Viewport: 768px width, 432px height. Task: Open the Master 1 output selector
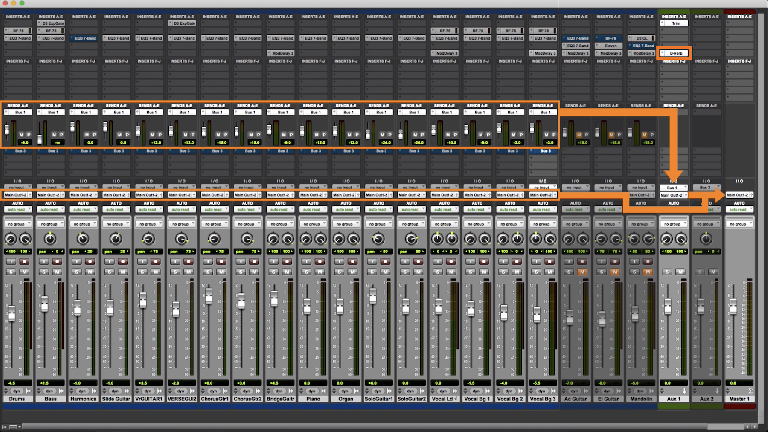(x=740, y=194)
